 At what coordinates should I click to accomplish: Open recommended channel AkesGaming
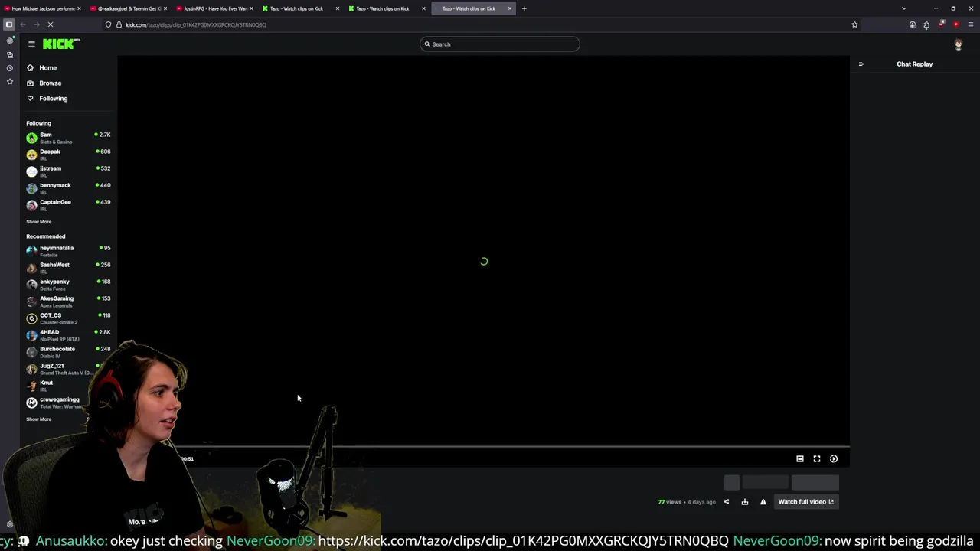[x=68, y=302]
